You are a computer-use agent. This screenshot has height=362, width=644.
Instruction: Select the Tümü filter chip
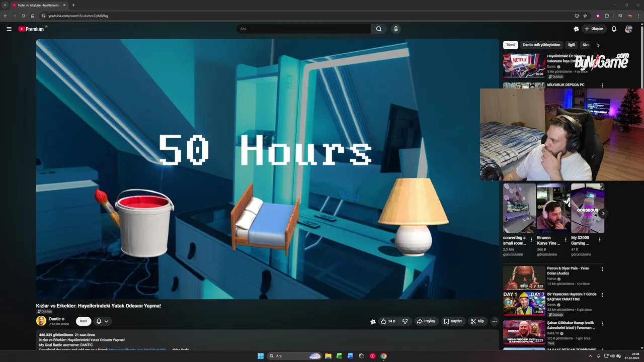click(511, 45)
